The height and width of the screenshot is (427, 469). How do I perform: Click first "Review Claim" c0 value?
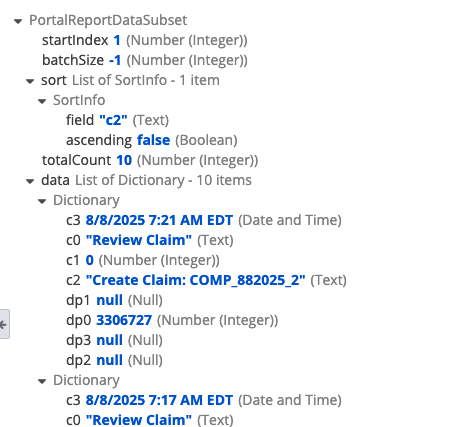point(139,240)
